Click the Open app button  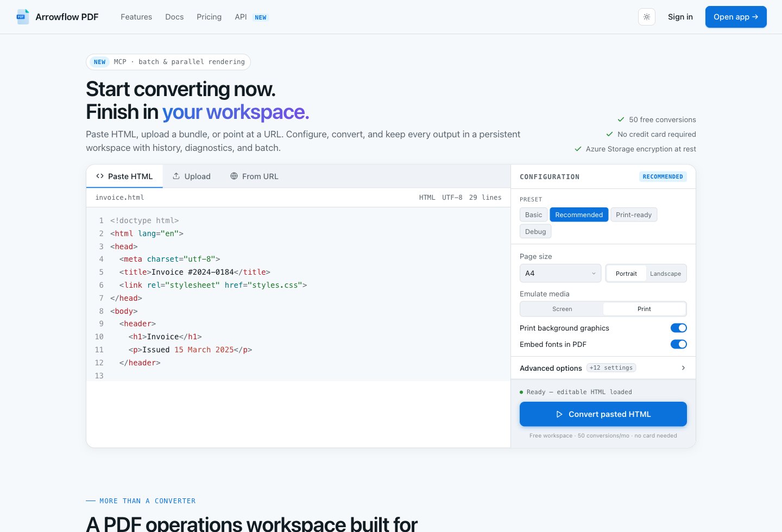tap(736, 17)
